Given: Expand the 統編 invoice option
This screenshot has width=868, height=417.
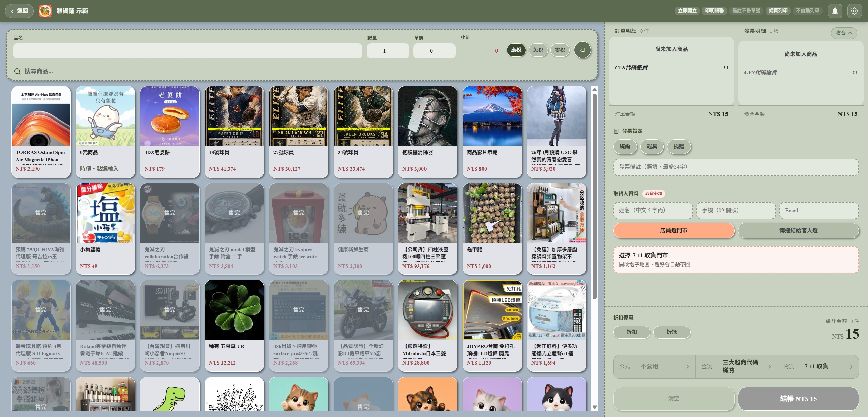Looking at the screenshot, I should (625, 146).
